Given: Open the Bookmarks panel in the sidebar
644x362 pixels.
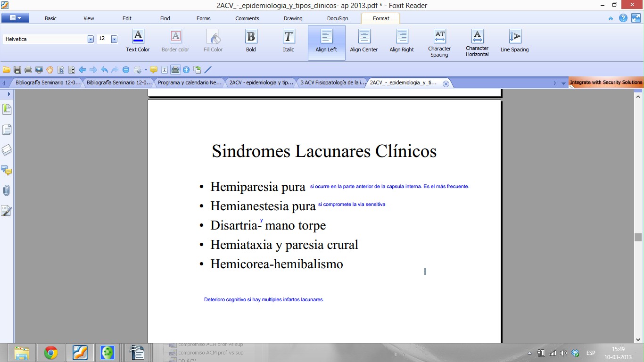Looking at the screenshot, I should tap(7, 109).
